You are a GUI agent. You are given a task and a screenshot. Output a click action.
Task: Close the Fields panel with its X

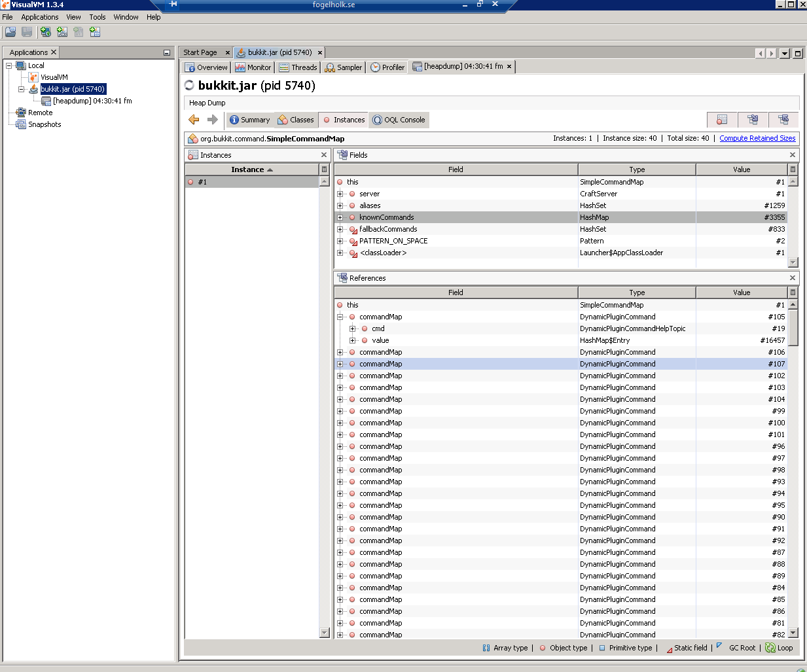[793, 155]
